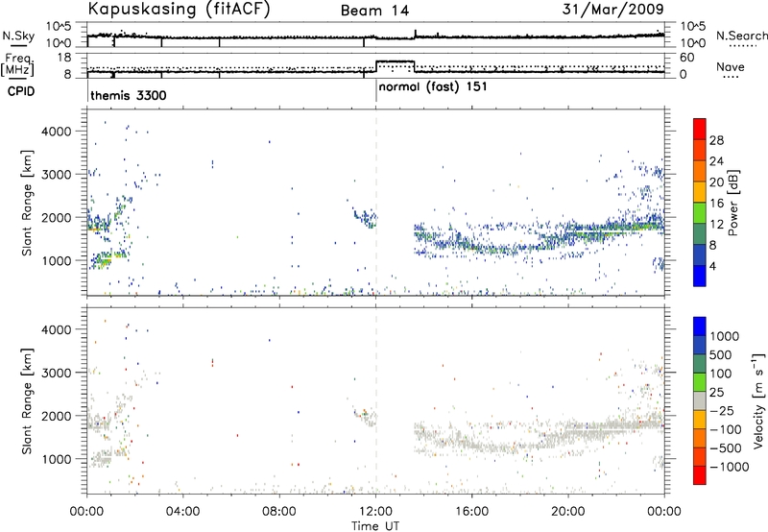Click the 1000 range tick of the velocity panel

tap(56, 459)
